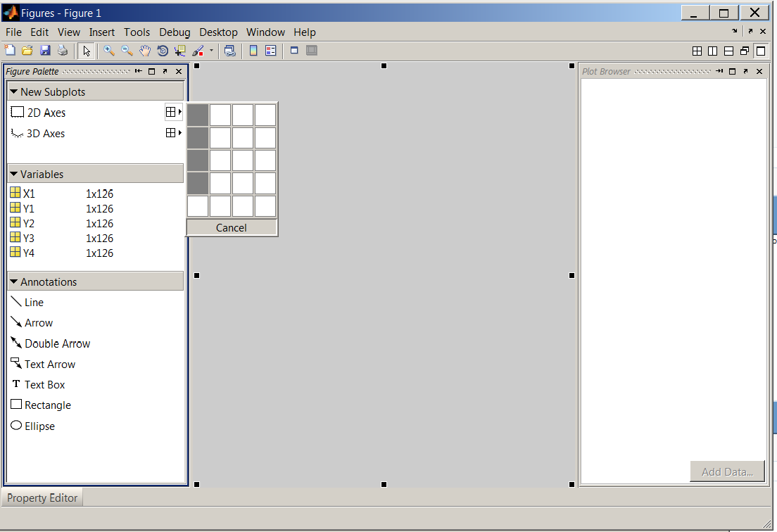Select the Data Cursor tool
777x532 pixels.
[x=179, y=50]
